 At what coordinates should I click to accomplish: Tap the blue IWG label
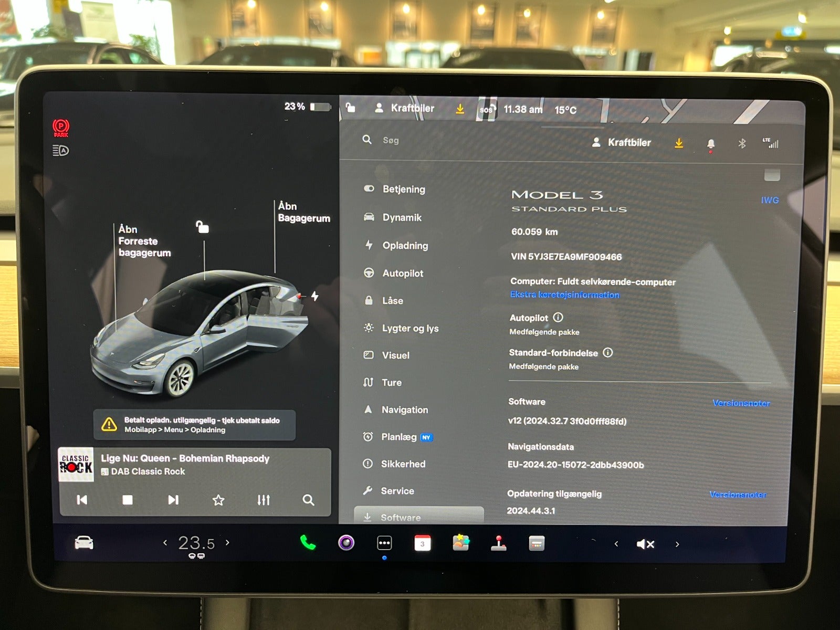pos(770,200)
